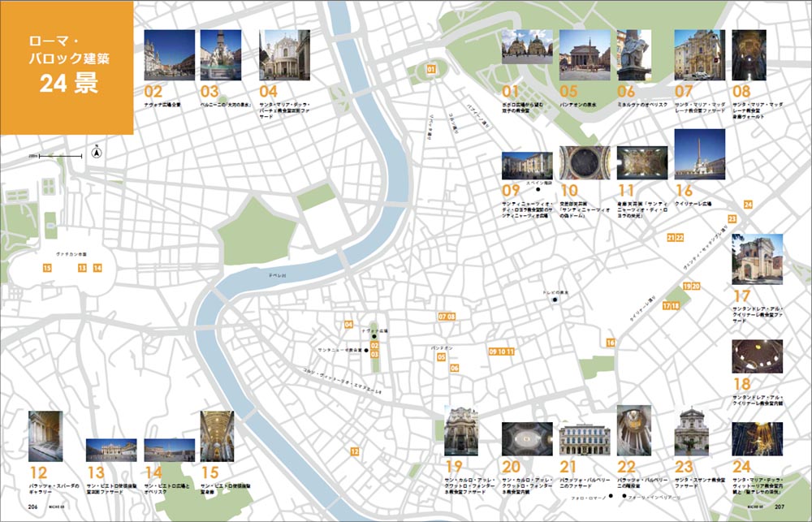Click the "テベレ川" river label
The image size is (812, 522).
[x=277, y=275]
